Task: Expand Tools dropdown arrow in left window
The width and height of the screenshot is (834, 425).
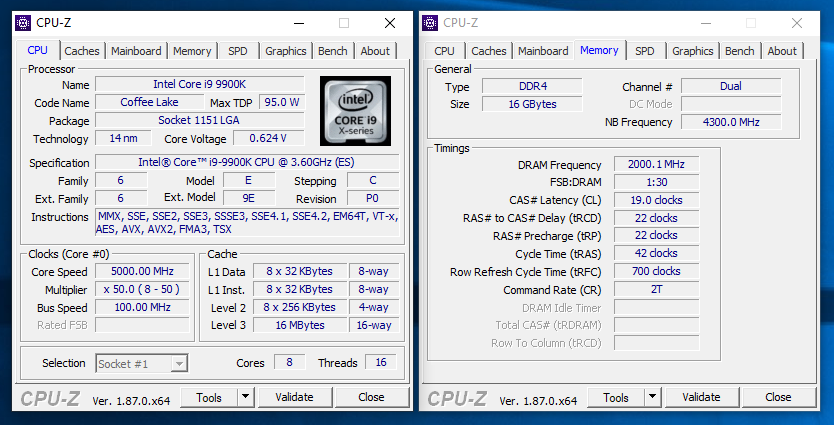Action: [x=245, y=397]
